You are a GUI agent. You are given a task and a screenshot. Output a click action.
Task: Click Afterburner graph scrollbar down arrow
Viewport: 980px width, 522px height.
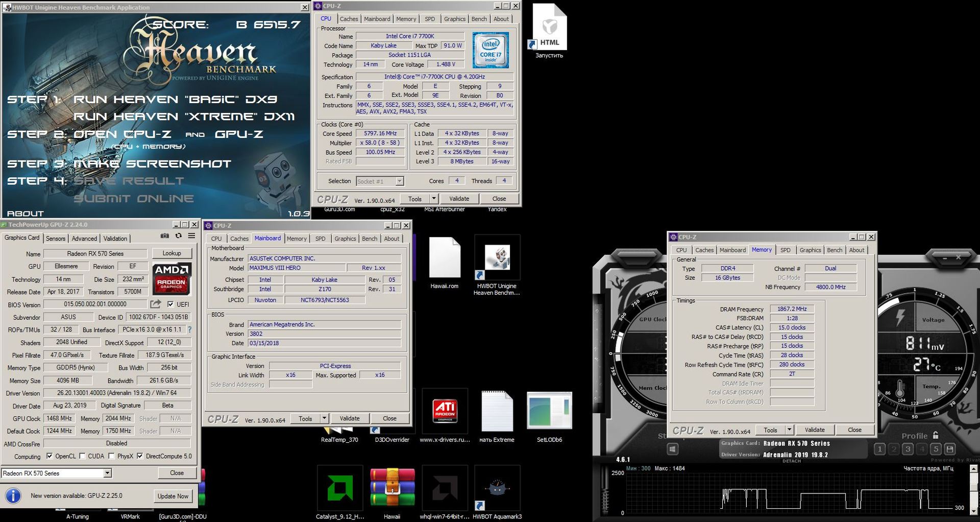973,512
